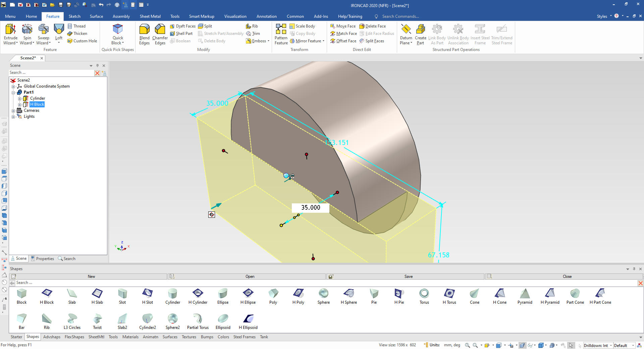Open the Drilldown selection dropdown

tap(611, 345)
